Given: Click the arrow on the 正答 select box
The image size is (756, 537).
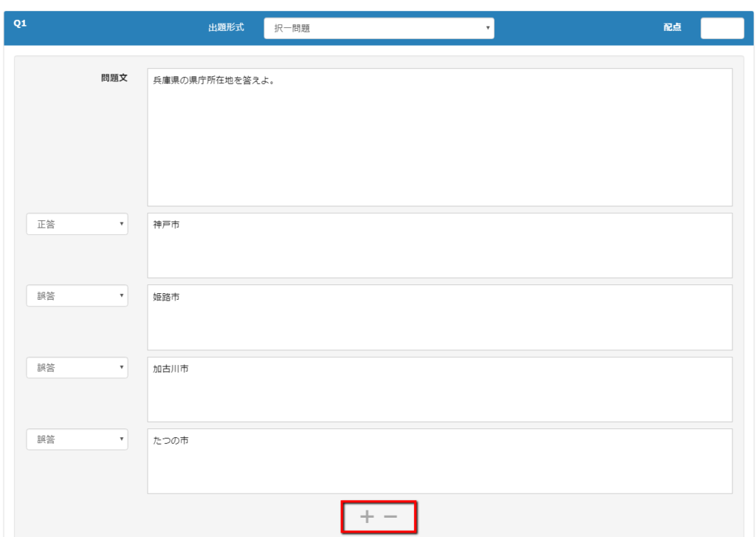Looking at the screenshot, I should point(122,225).
